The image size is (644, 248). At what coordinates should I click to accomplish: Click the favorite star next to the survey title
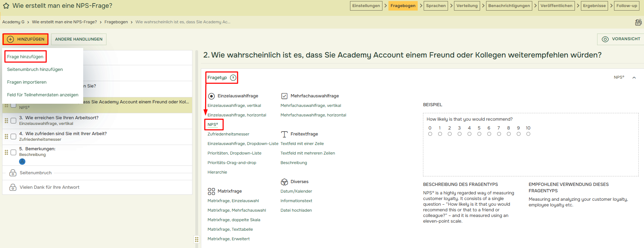click(x=6, y=6)
